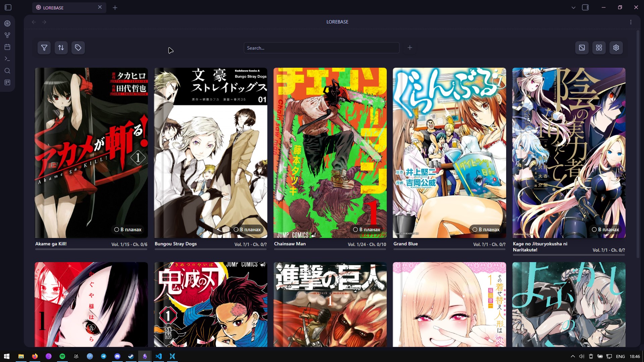This screenshot has height=362, width=644.
Task: Open the gallery settings gear
Action: click(x=616, y=48)
